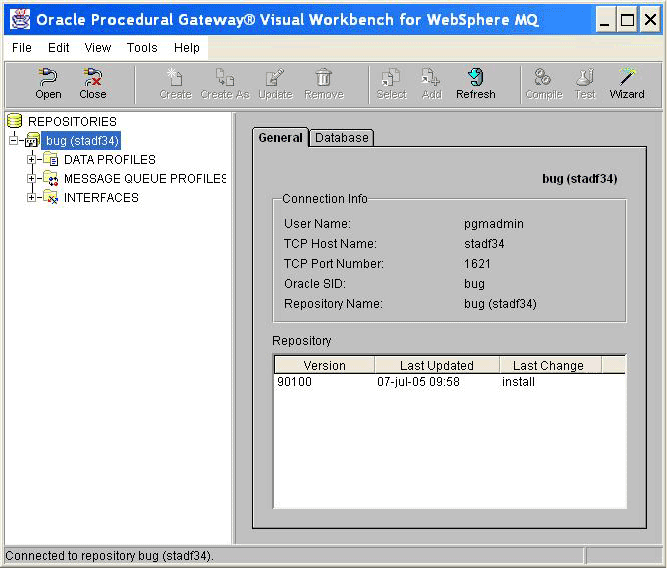
Task: Expand the INTERFACES tree node
Action: pos(32,198)
